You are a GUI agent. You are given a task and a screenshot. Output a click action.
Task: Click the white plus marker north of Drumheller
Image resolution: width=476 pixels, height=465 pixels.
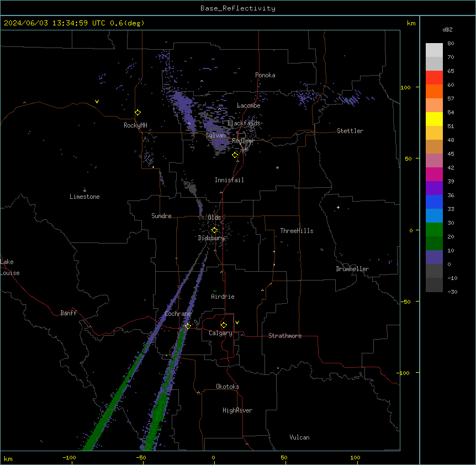(338, 207)
